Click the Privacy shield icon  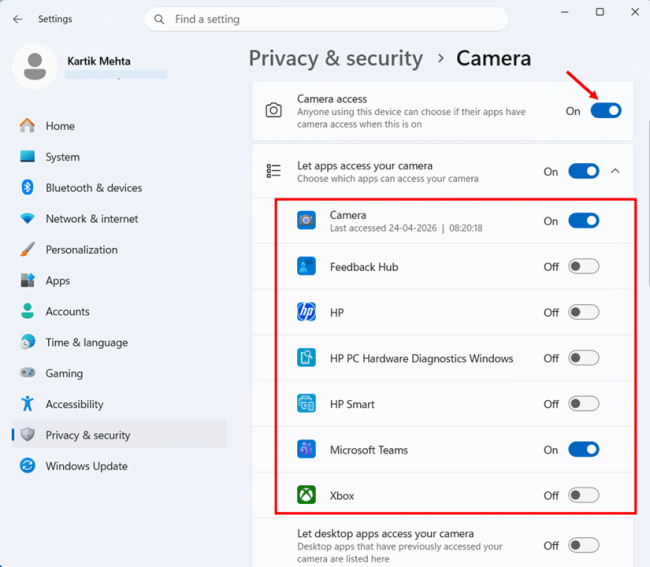click(x=27, y=434)
